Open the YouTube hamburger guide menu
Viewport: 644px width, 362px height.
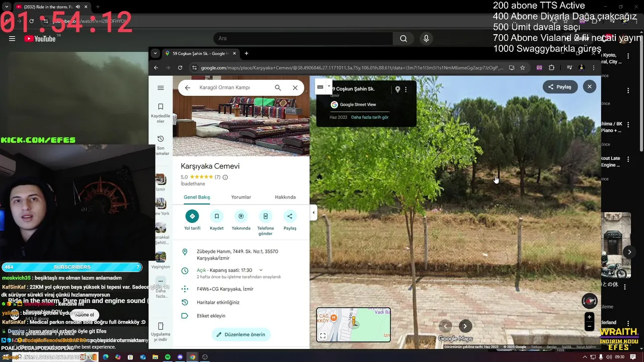pyautogui.click(x=12, y=38)
